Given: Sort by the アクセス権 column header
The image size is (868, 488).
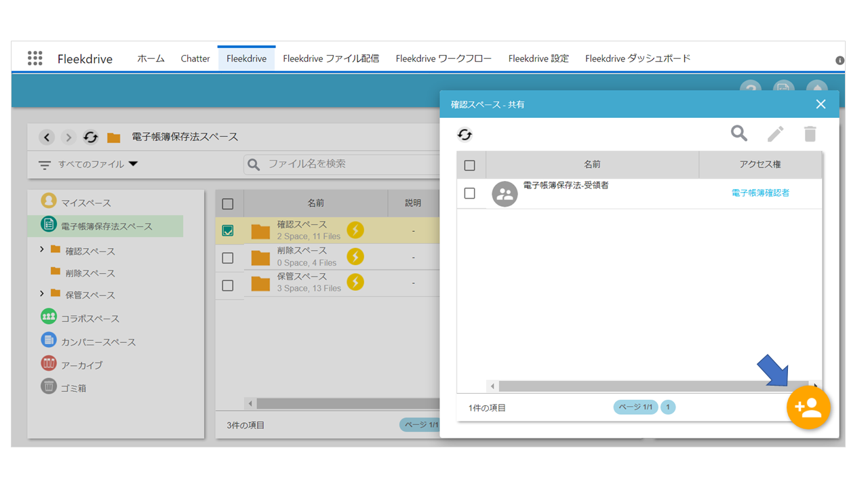Looking at the screenshot, I should (760, 165).
